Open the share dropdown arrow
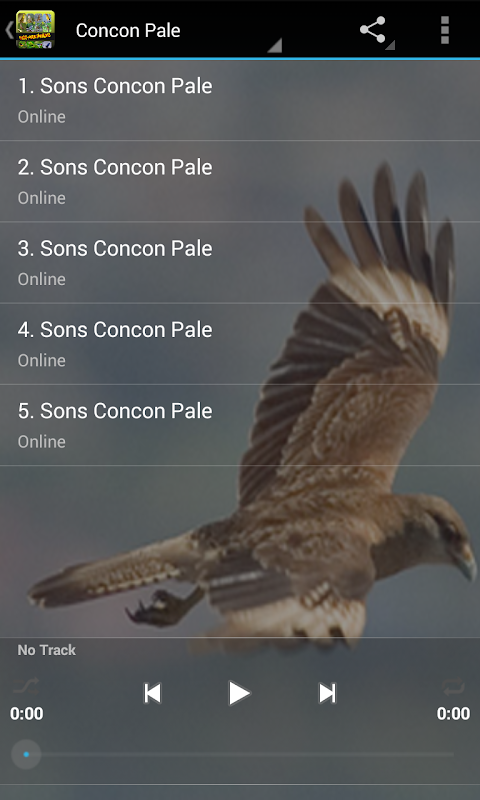 [390, 45]
